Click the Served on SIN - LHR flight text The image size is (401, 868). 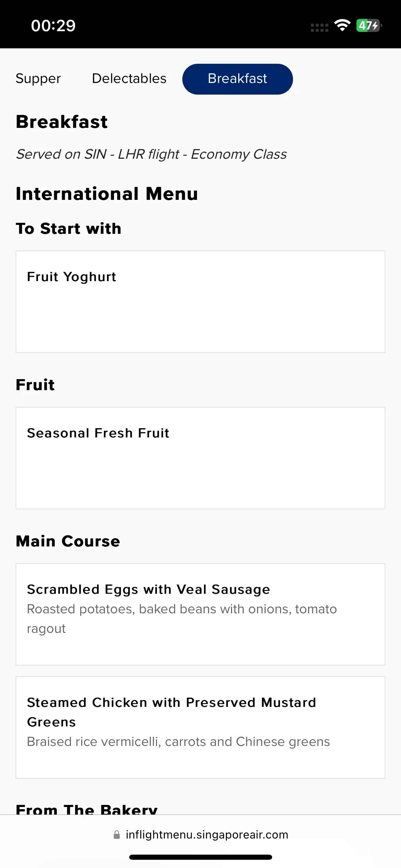coord(151,154)
